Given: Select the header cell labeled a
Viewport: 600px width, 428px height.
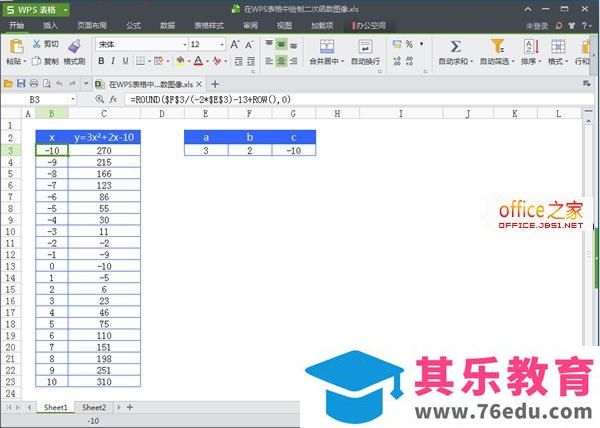Looking at the screenshot, I should [x=206, y=137].
